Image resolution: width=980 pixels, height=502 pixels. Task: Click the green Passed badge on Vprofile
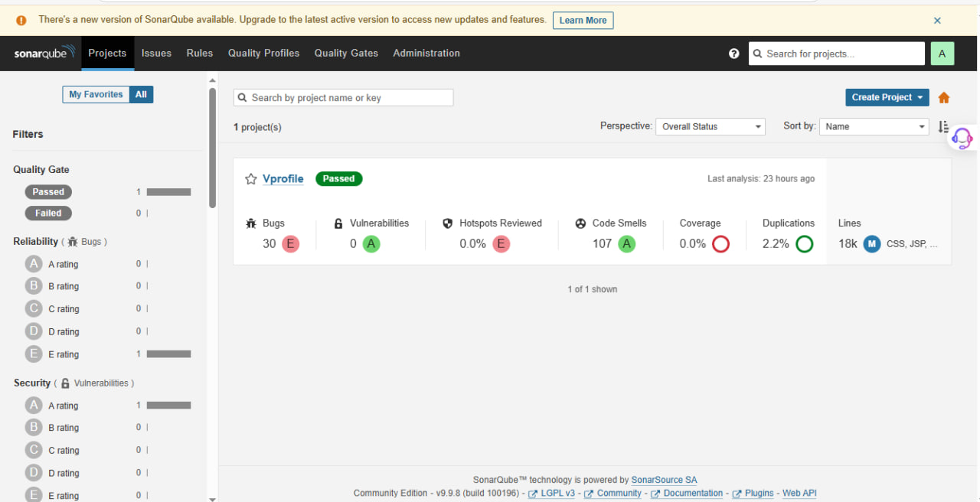coord(338,179)
